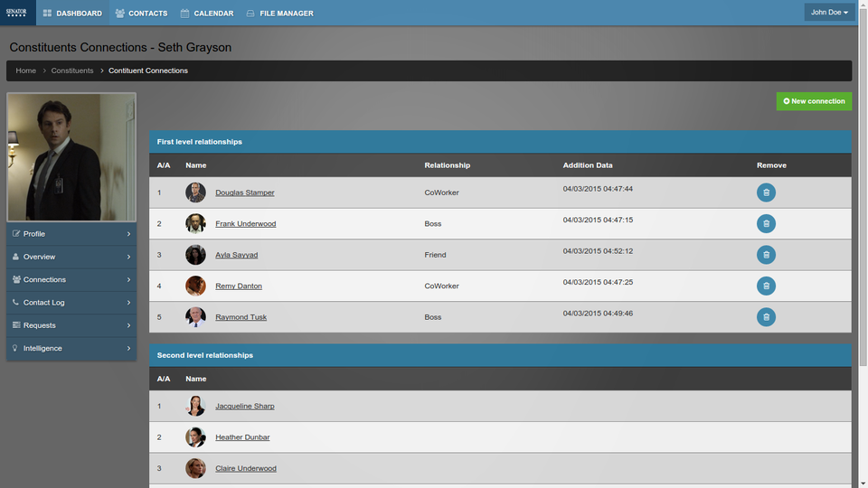Open Claire Underwood's profile link
This screenshot has height=488, width=868.
pos(246,468)
